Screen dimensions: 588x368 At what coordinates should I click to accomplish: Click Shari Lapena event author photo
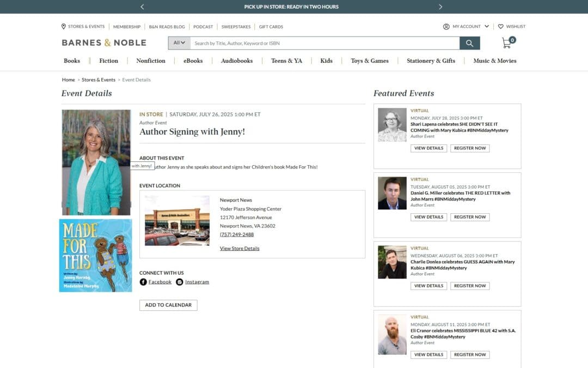point(392,125)
